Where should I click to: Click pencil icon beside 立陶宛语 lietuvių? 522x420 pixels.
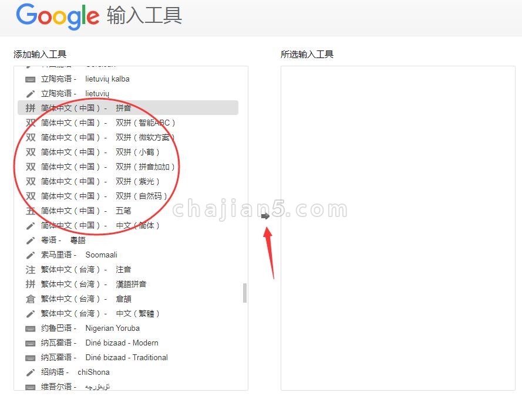tap(31, 94)
